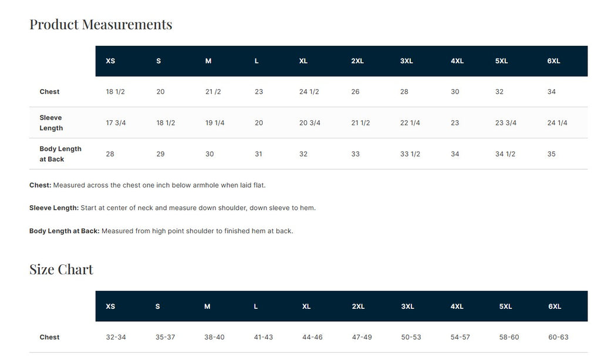The width and height of the screenshot is (601, 364).
Task: Click the Size Chart heading
Action: point(61,270)
